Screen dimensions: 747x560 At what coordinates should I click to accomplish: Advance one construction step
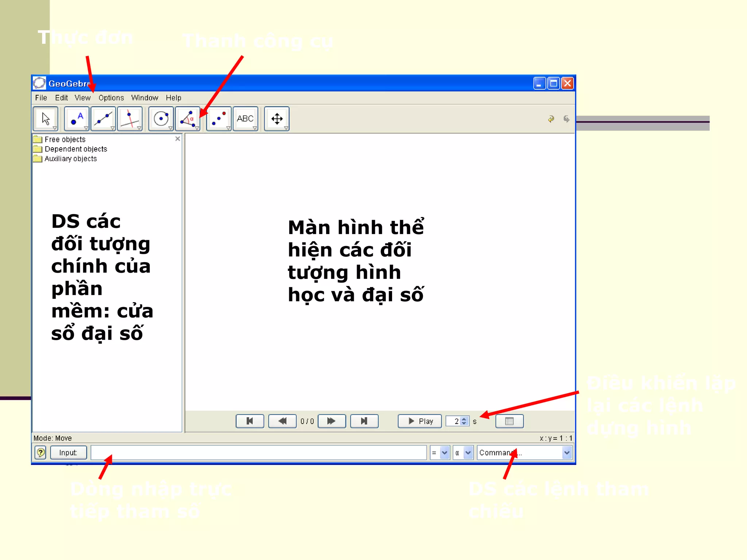[332, 421]
